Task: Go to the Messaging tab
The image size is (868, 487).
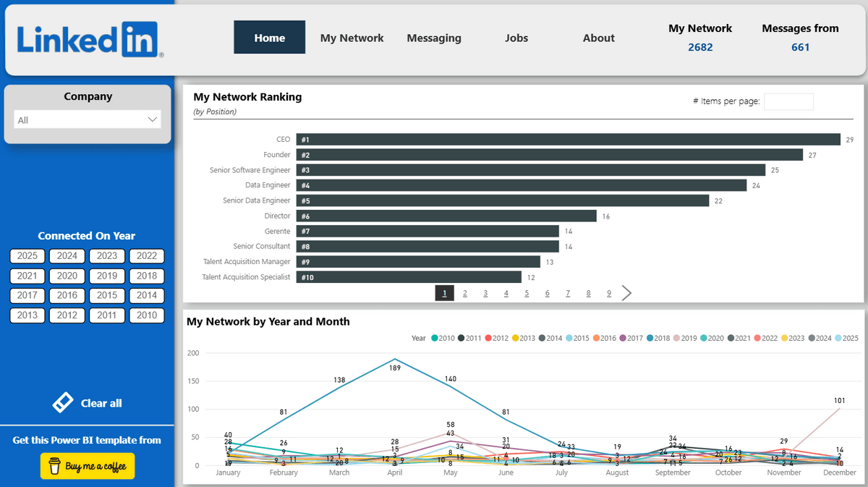Action: click(x=434, y=38)
